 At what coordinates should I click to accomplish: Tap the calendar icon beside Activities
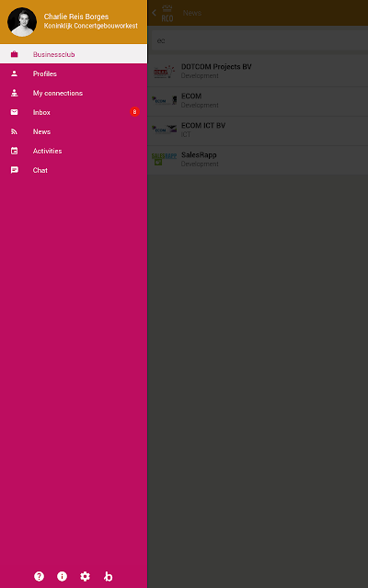coord(15,151)
